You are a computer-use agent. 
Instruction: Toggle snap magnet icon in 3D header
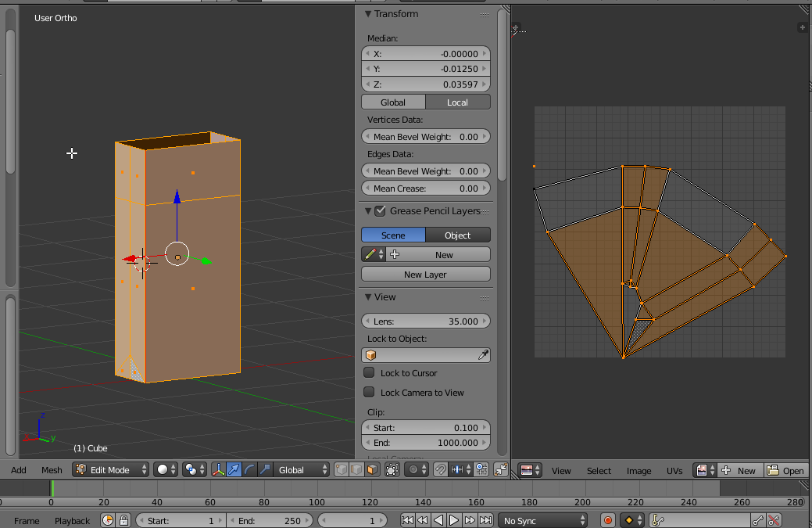(x=440, y=470)
